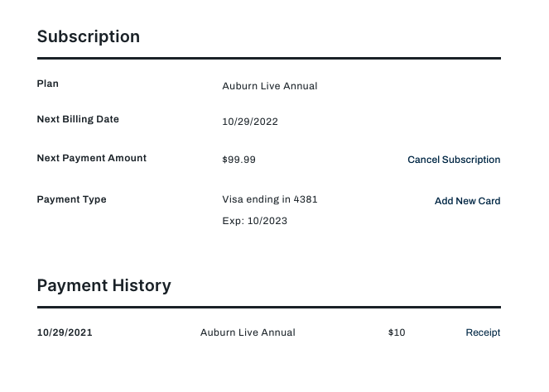549x392 pixels.
Task: Click the 10/29/2022 billing date
Action: pyautogui.click(x=250, y=122)
